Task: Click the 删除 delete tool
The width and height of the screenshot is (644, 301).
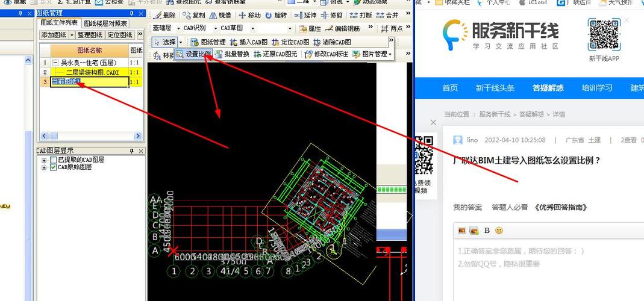Action: tap(164, 15)
